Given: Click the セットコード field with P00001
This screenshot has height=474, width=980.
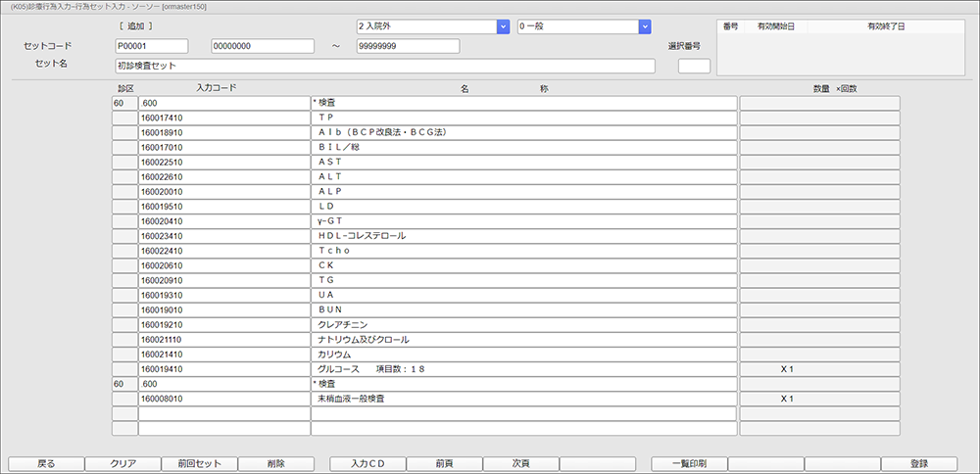Looking at the screenshot, I should click(151, 46).
